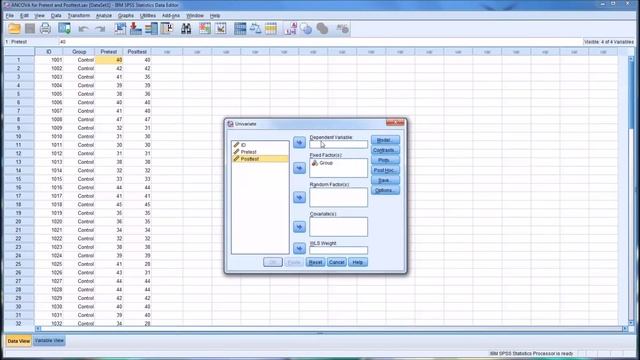Click the Open data document folder icon

pyautogui.click(x=14, y=29)
